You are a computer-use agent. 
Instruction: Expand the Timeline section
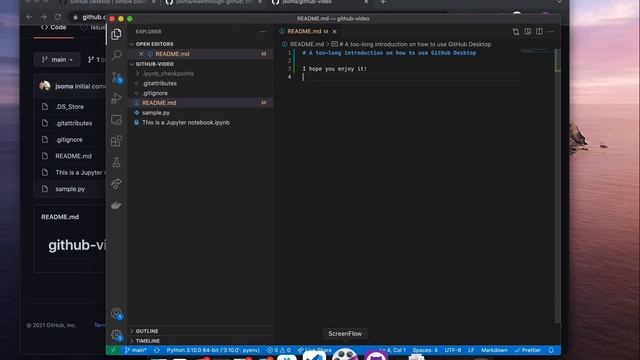pos(148,341)
